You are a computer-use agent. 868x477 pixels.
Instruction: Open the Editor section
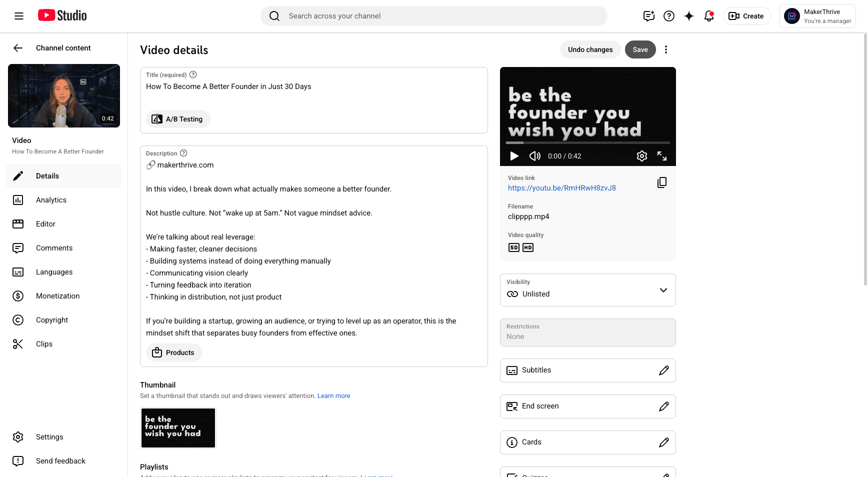(64, 224)
